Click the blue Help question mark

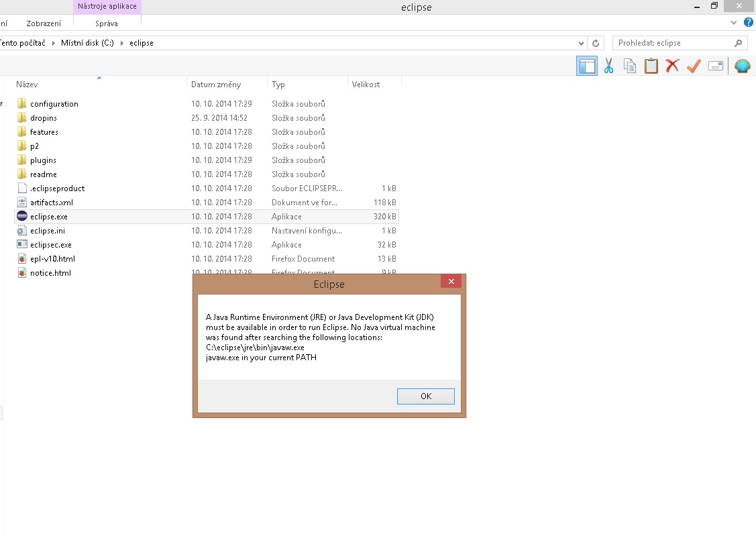click(x=749, y=22)
